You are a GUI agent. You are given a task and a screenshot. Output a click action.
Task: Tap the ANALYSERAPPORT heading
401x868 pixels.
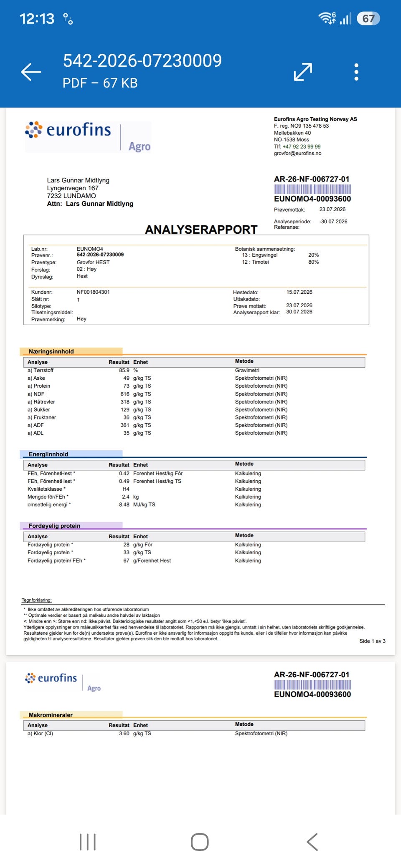pos(201,230)
